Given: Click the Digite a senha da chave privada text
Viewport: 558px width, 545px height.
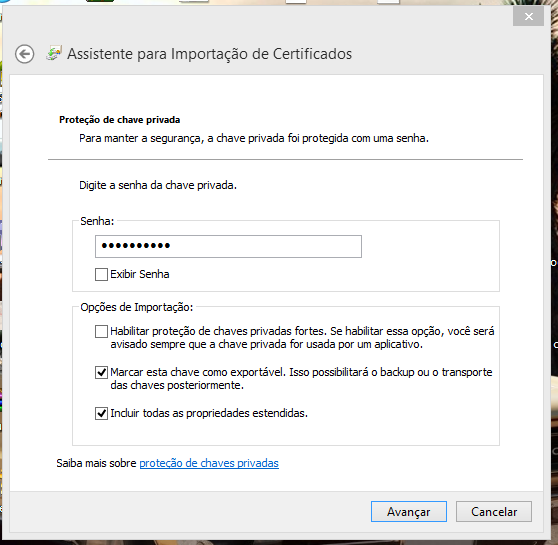Looking at the screenshot, I should click(158, 185).
